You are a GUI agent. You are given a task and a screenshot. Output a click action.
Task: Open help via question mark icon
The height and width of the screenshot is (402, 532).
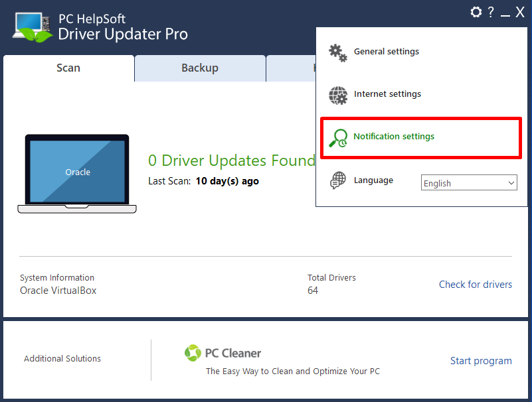pos(491,12)
